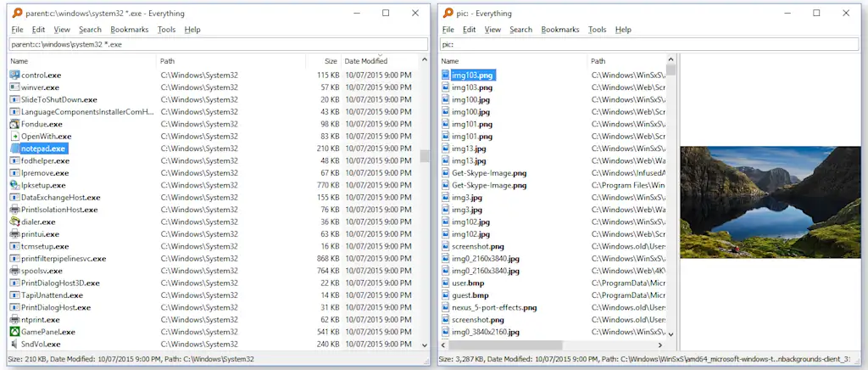Sort left list by Date Modified column
The width and height of the screenshot is (868, 370).
[366, 61]
